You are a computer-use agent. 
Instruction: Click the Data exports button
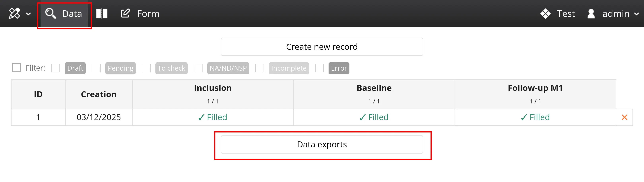click(322, 144)
